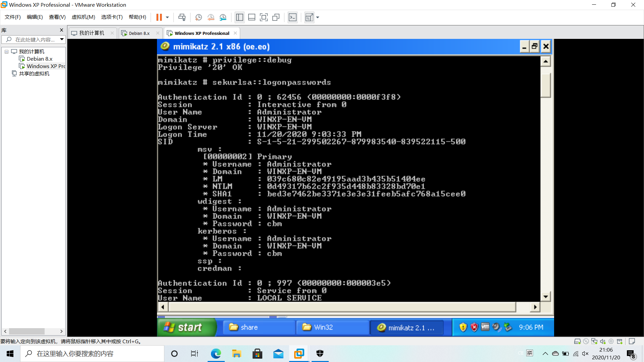Switch to Unity mode icon
The width and height of the screenshot is (644, 362).
(x=276, y=17)
